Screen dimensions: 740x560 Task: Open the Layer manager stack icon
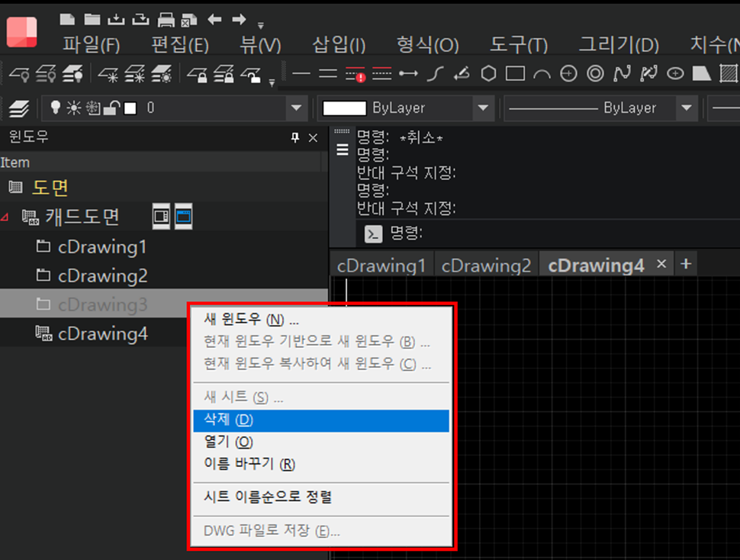coord(19,108)
